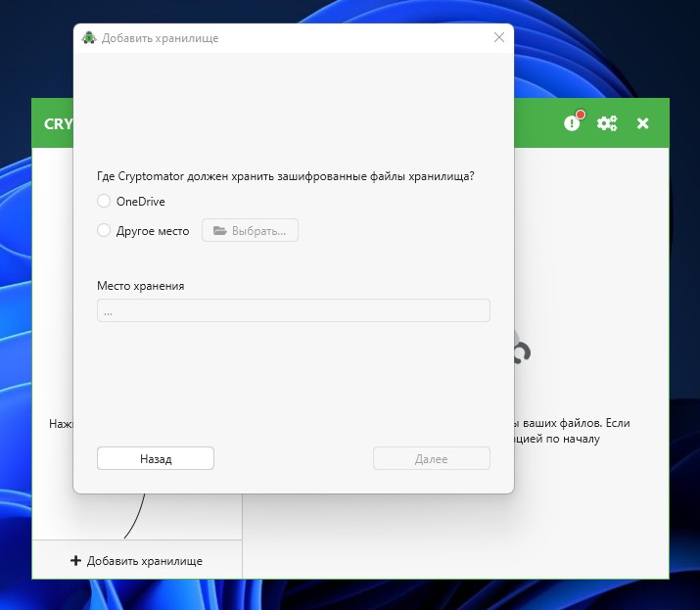700x610 pixels.
Task: Close the Cryptomator main window
Action: tap(642, 123)
